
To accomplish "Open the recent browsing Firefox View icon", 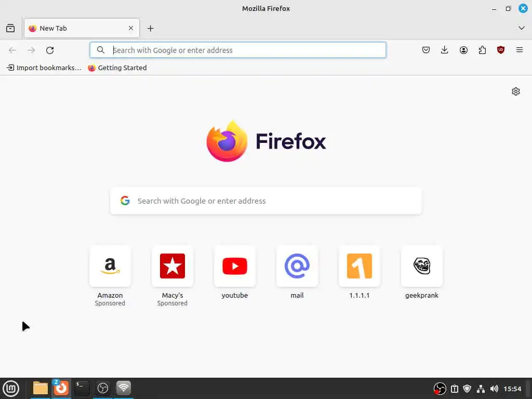I will tap(10, 28).
